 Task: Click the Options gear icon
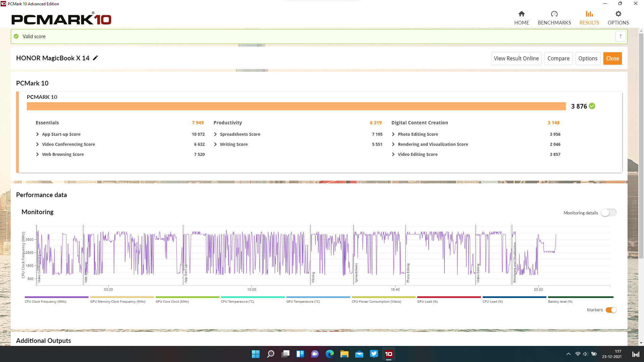point(618,14)
